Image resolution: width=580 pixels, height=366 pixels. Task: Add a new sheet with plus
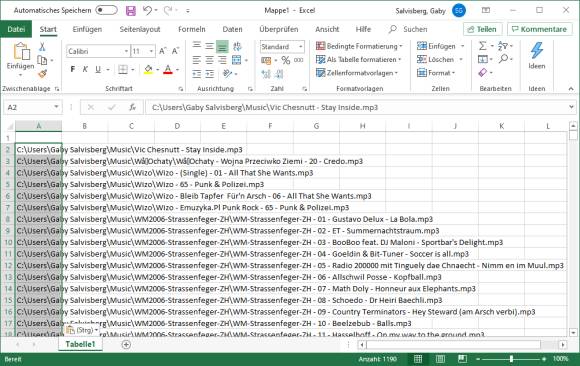pos(126,345)
